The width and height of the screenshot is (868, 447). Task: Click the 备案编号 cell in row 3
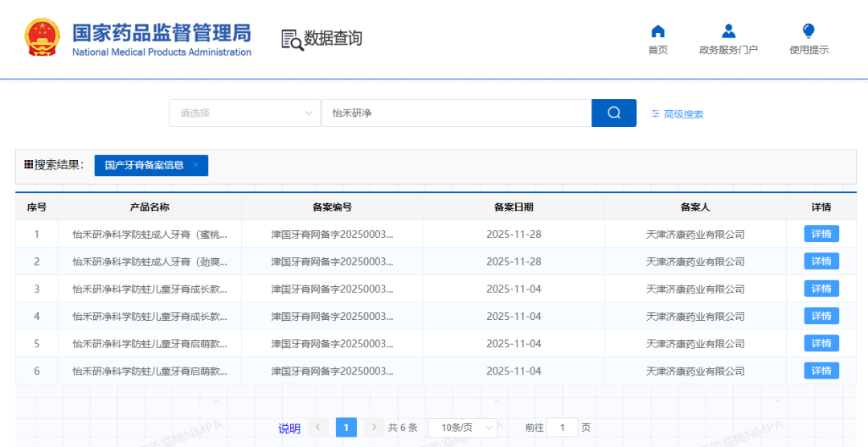[x=332, y=289]
